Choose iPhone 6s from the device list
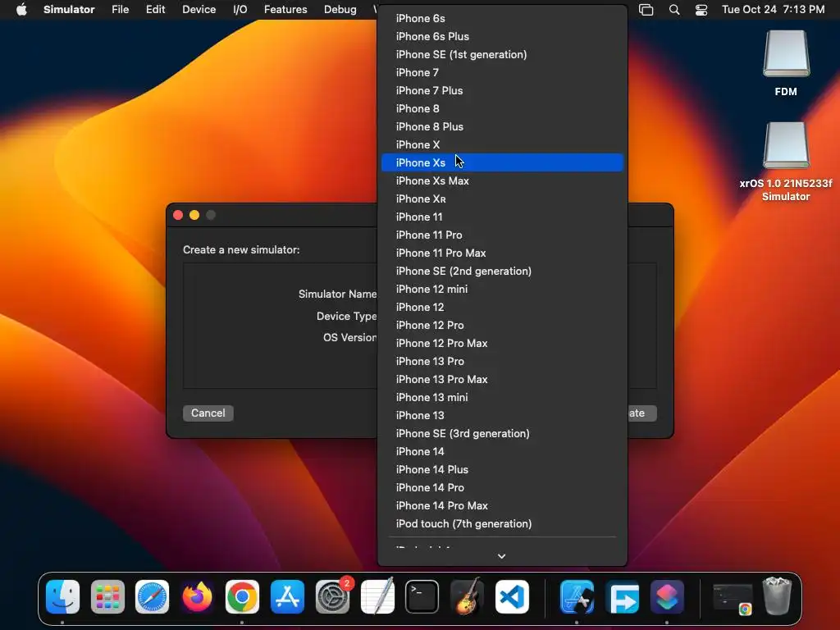This screenshot has height=630, width=840. 502,18
